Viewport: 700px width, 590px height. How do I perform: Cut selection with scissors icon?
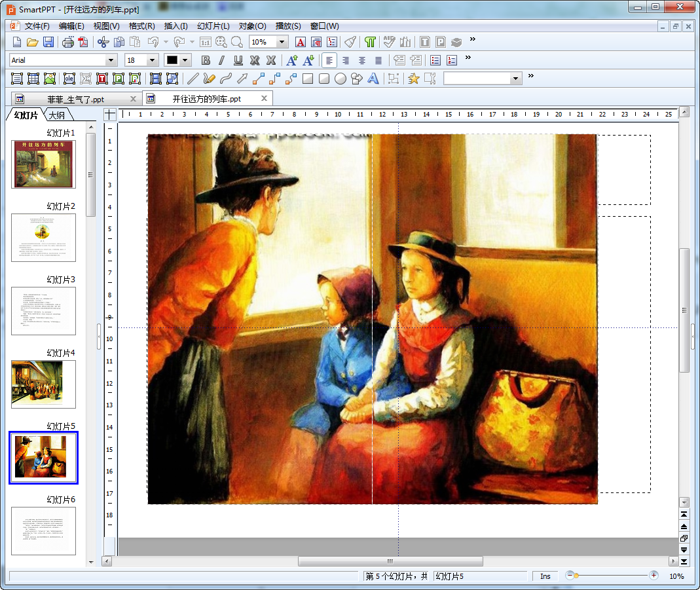coord(103,42)
